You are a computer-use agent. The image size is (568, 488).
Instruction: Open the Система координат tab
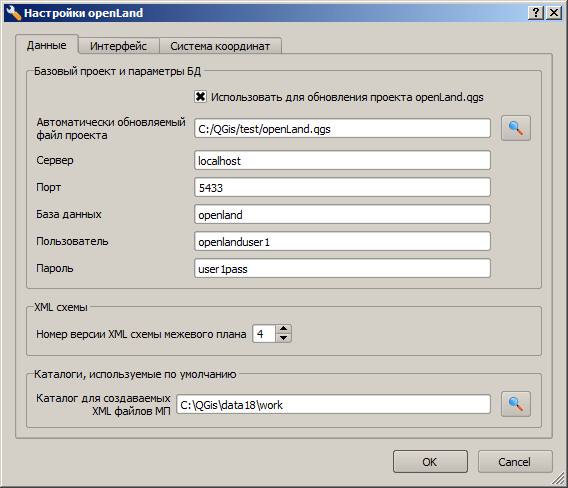pyautogui.click(x=220, y=46)
